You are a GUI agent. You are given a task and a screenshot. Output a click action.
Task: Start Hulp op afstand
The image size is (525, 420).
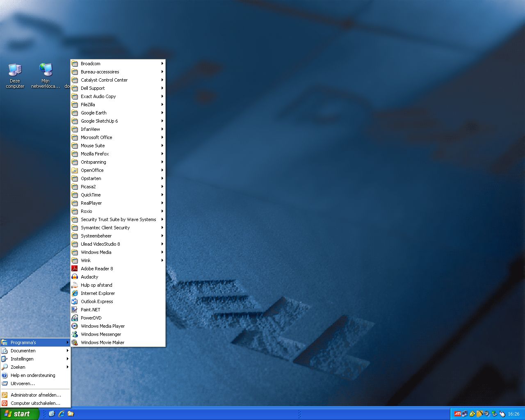coord(118,285)
